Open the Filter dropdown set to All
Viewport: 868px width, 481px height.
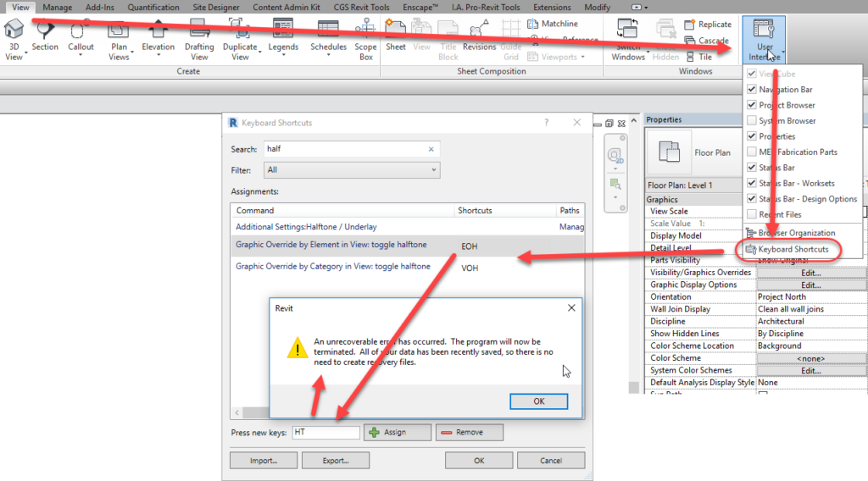pos(352,170)
